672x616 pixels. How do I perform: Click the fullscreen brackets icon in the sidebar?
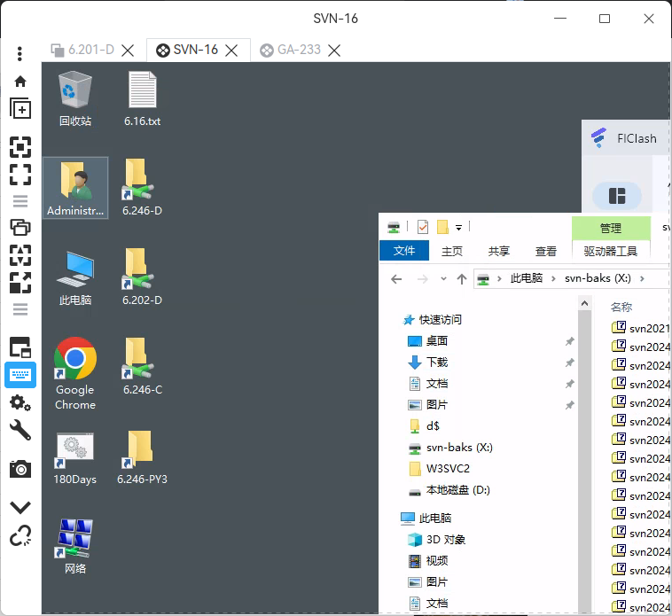tap(20, 175)
